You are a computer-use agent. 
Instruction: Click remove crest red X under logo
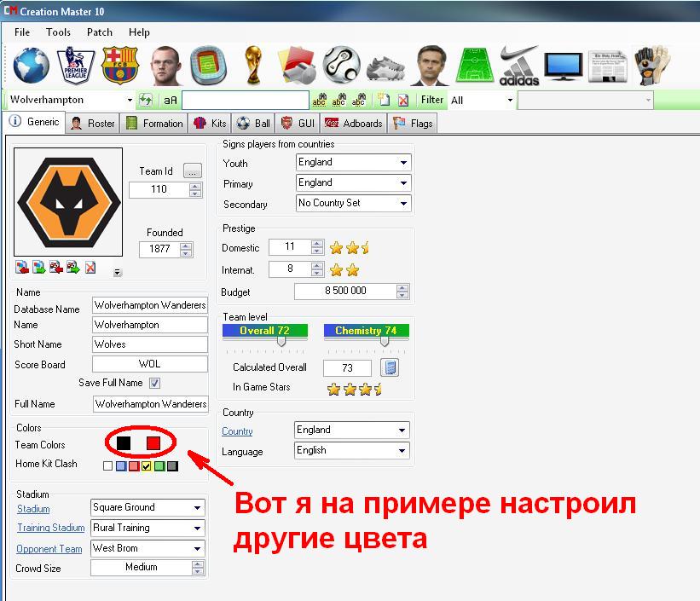[x=90, y=268]
